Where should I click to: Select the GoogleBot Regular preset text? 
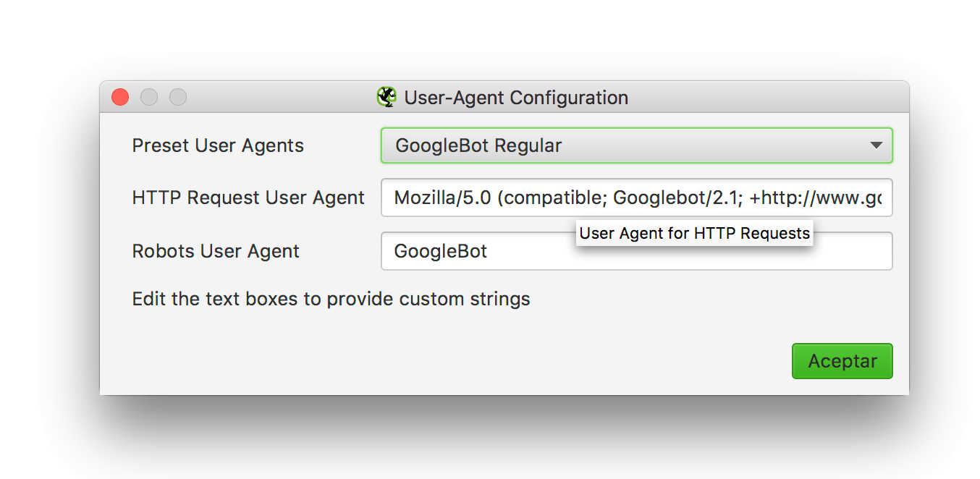pyautogui.click(x=478, y=145)
